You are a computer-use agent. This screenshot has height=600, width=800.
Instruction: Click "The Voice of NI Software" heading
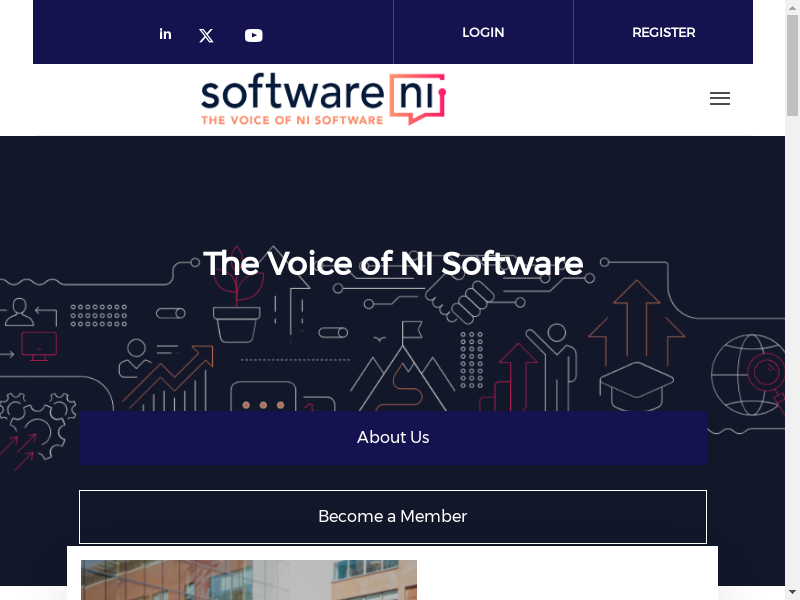(x=393, y=263)
